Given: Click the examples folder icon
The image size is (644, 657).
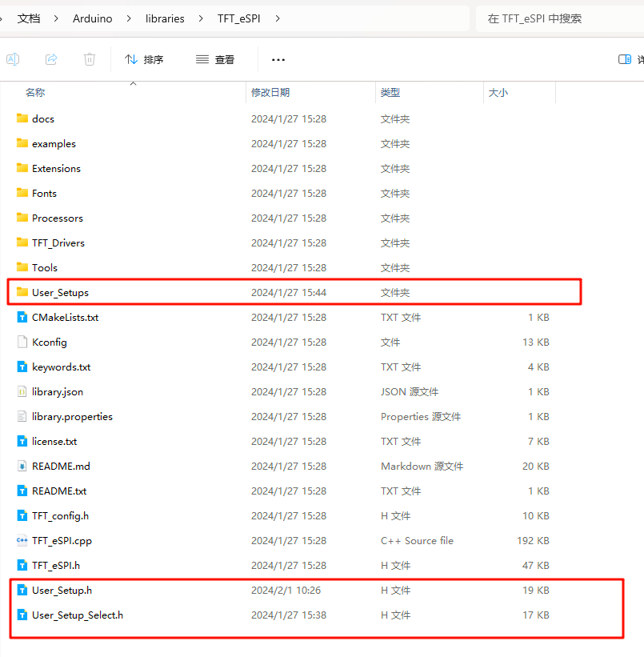Looking at the screenshot, I should (22, 143).
